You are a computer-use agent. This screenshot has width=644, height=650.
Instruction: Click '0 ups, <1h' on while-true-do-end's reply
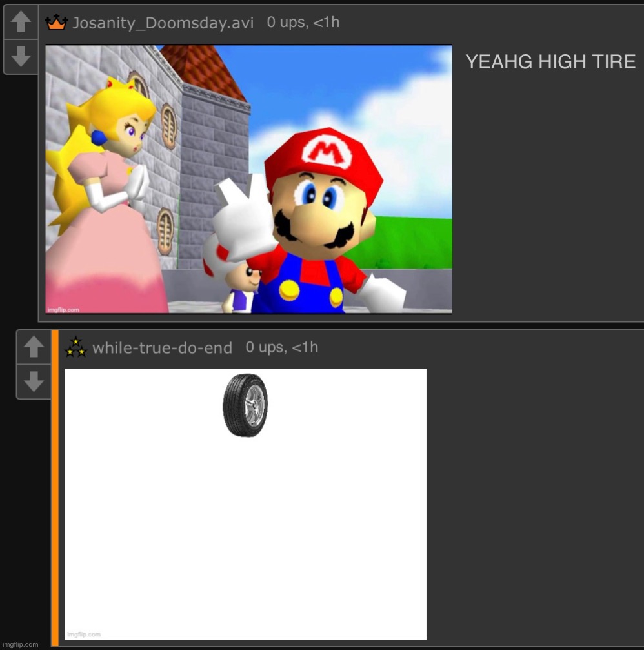coord(282,347)
